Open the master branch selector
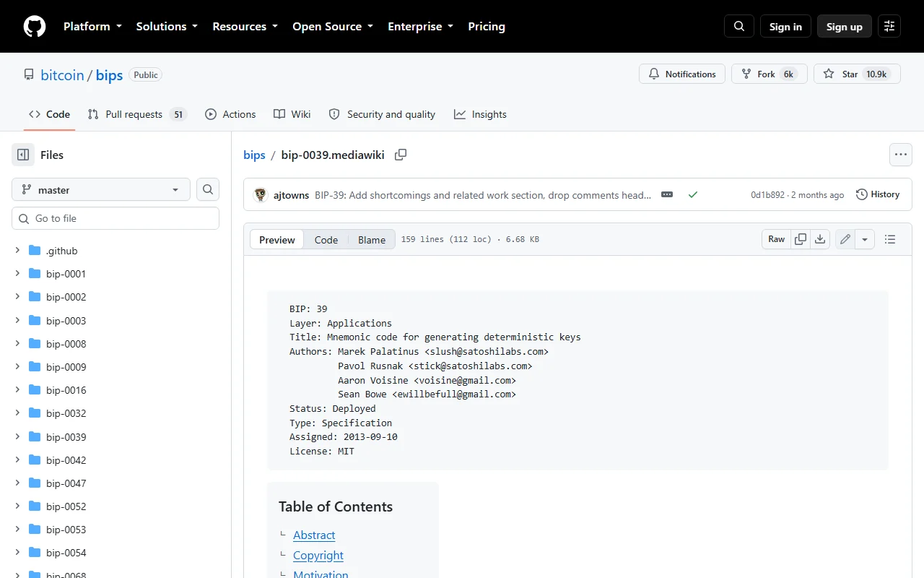The width and height of the screenshot is (924, 578). [101, 189]
